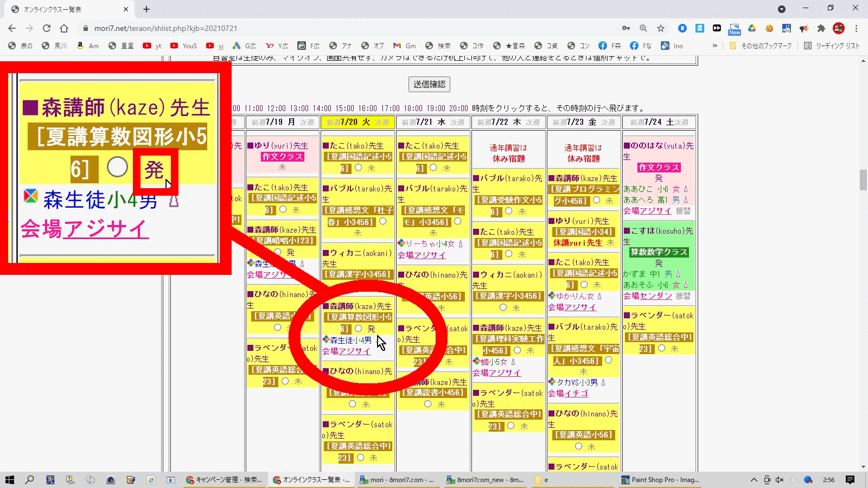The image size is (868, 488).
Task: Open the Google Drive extension icon
Action: click(752, 28)
